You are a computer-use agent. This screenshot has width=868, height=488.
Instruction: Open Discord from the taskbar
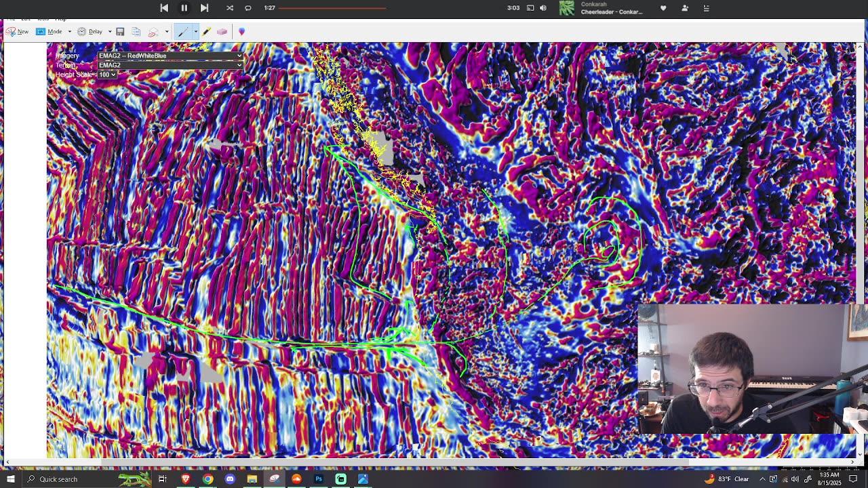[x=230, y=479]
